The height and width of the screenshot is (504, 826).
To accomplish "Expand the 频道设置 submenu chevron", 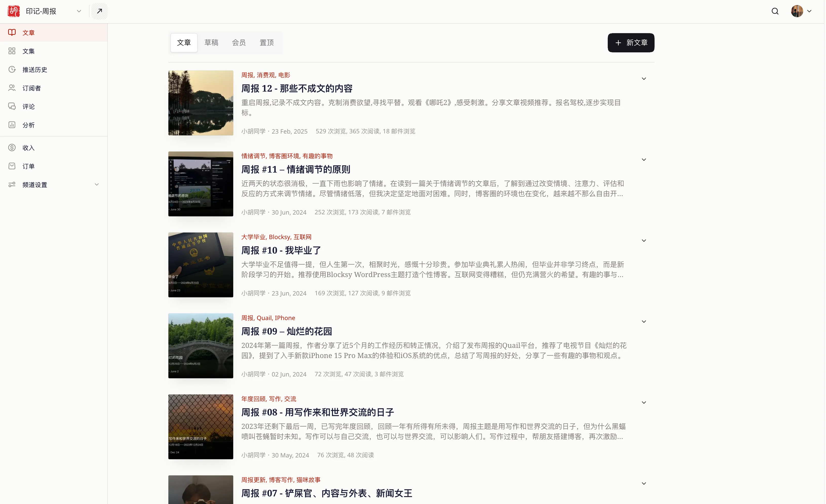I will [97, 184].
